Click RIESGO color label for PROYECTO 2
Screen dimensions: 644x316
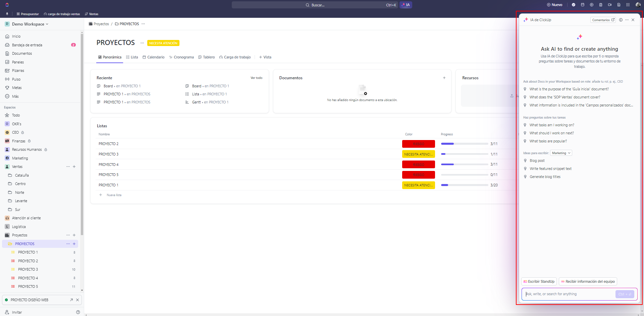tap(418, 144)
